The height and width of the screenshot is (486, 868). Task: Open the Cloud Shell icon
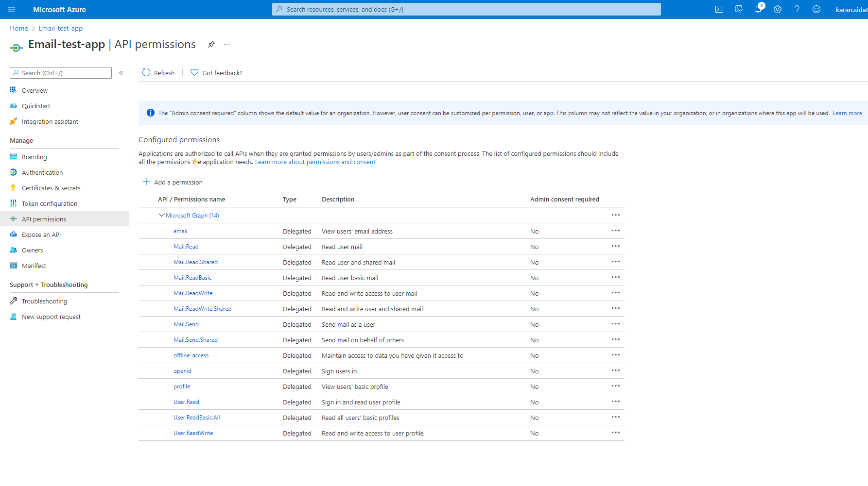click(x=719, y=9)
